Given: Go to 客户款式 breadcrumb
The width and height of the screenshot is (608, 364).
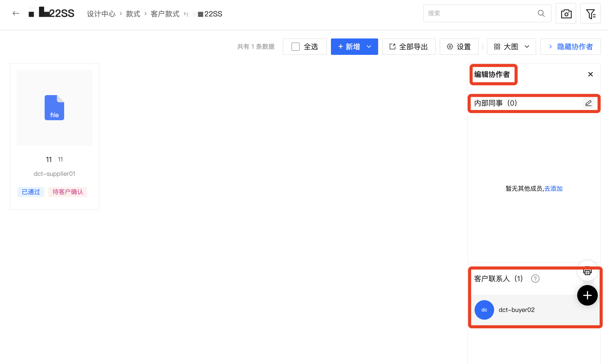Looking at the screenshot, I should click(165, 14).
